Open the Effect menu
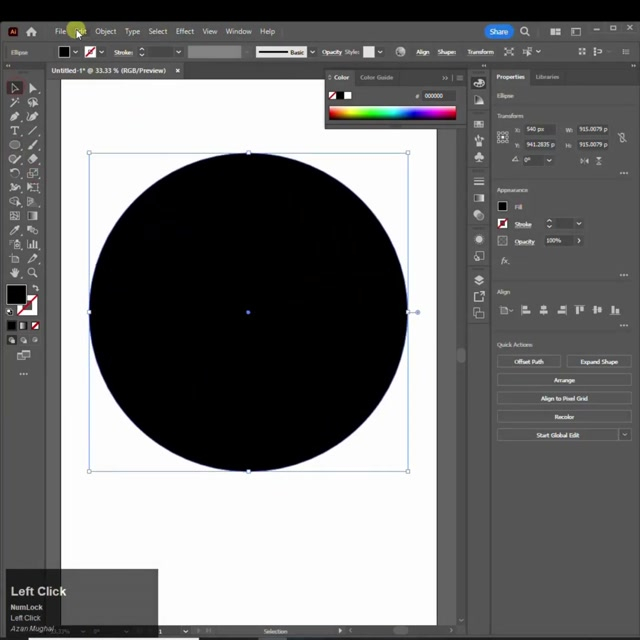This screenshot has height=640, width=640. tap(185, 31)
